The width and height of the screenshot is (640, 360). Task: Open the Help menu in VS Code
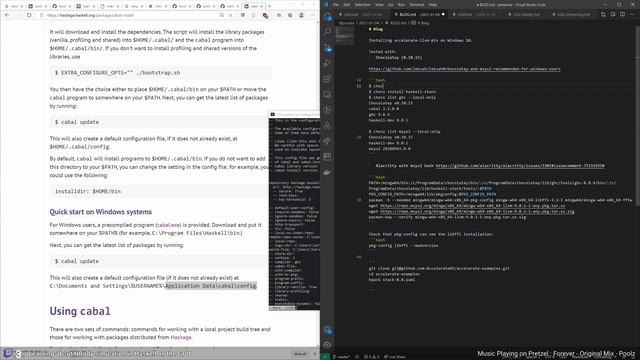(433, 4)
